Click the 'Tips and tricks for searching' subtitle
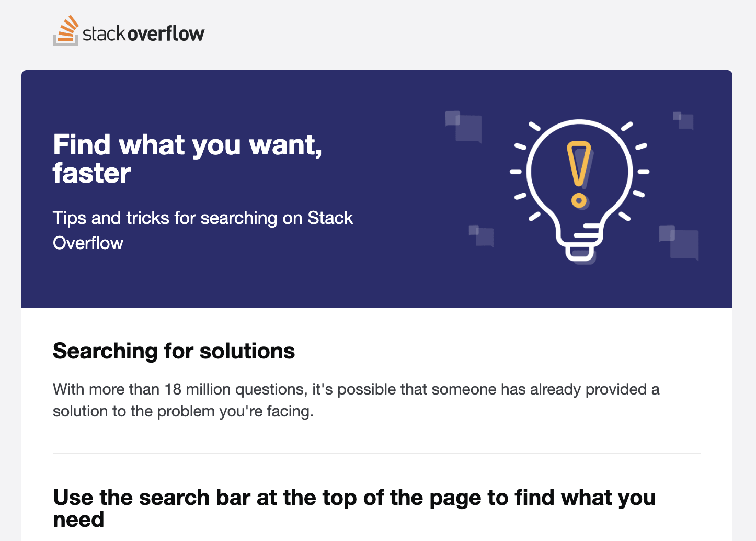Image resolution: width=756 pixels, height=541 pixels. pyautogui.click(x=203, y=230)
